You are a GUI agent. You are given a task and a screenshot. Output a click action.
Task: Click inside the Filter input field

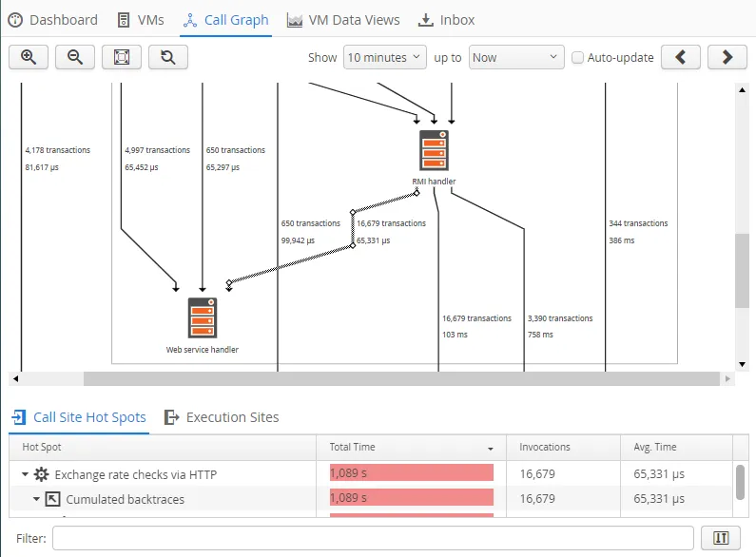pos(373,538)
